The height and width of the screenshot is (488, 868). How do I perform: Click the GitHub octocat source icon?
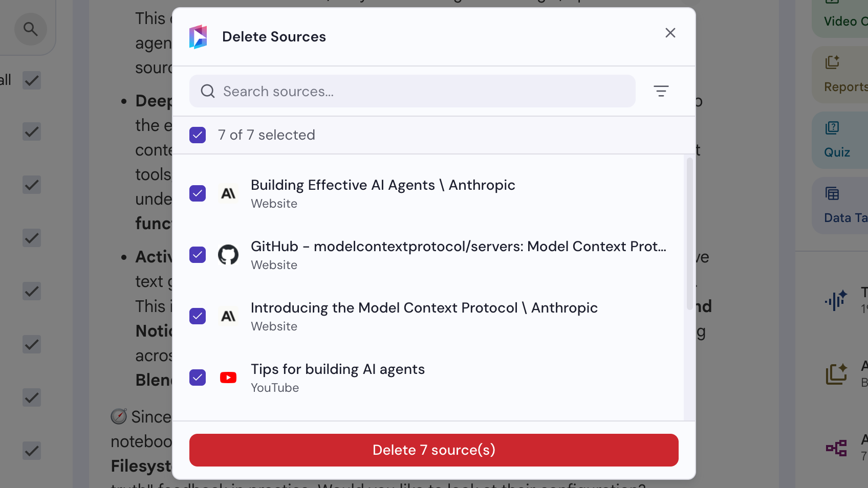pos(228,255)
